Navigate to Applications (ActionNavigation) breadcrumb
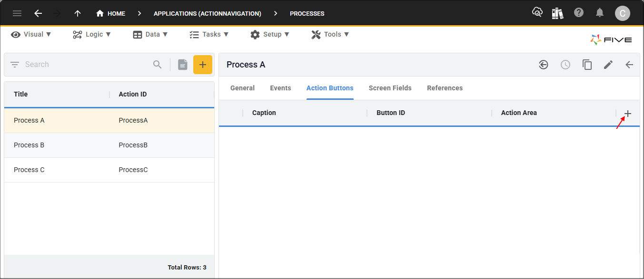This screenshot has width=644, height=279. click(207, 13)
